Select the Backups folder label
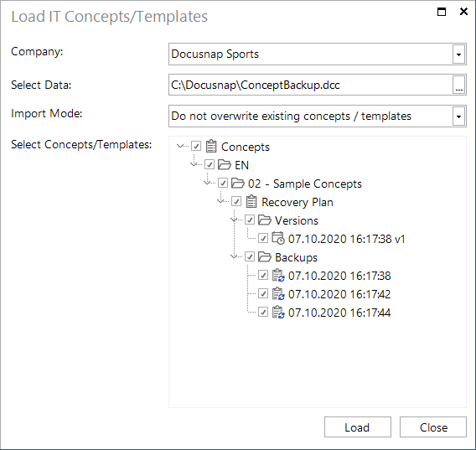The width and height of the screenshot is (476, 450). [x=297, y=257]
